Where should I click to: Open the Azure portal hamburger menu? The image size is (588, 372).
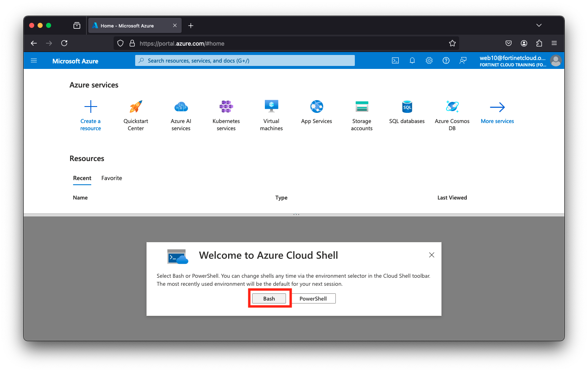tap(34, 61)
